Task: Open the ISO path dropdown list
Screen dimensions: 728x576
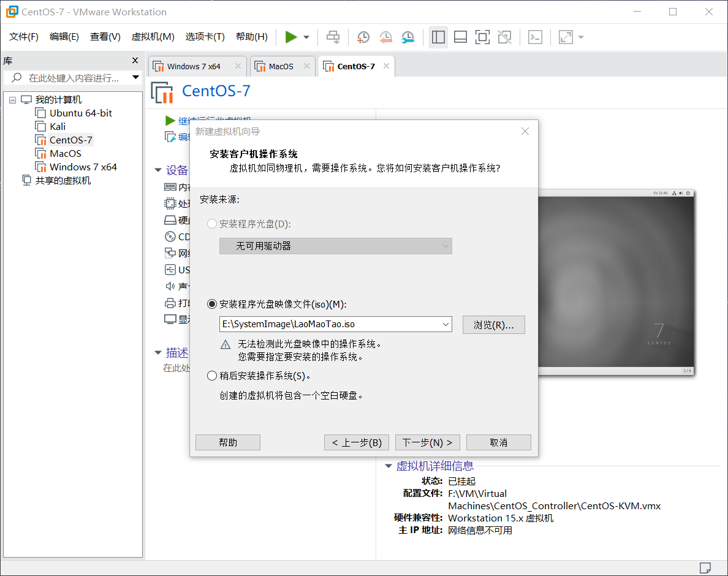Action: (446, 324)
